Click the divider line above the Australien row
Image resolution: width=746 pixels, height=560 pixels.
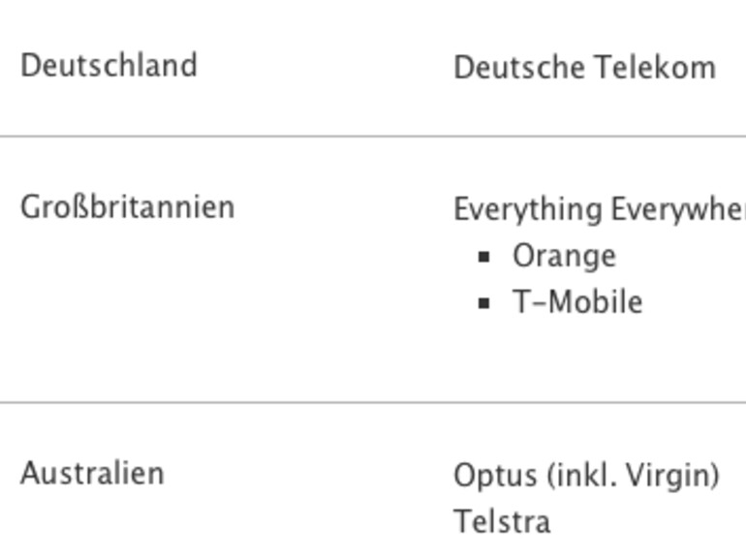point(373,402)
